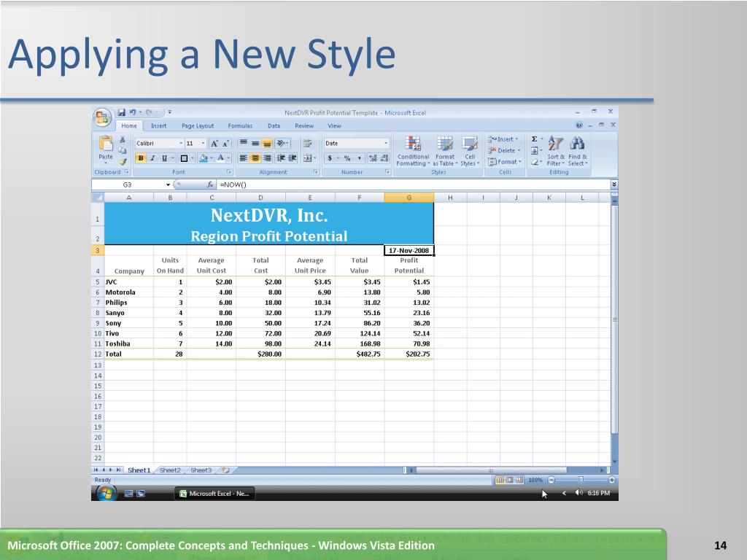Click the Comma Style icon
Viewport: 747px width, 560px height.
coord(359,158)
